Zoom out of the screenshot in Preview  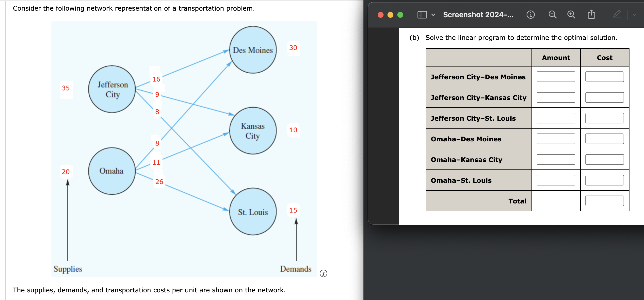point(552,15)
